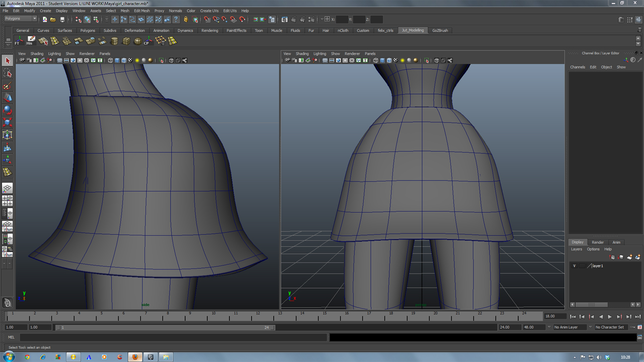Open the Edit Mesh menu
The image size is (644, 362).
coord(143,11)
